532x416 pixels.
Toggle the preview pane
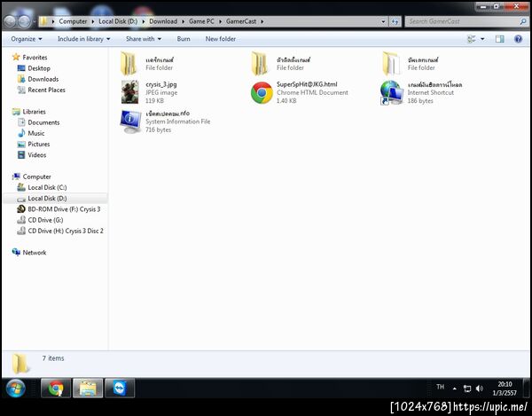tap(500, 39)
